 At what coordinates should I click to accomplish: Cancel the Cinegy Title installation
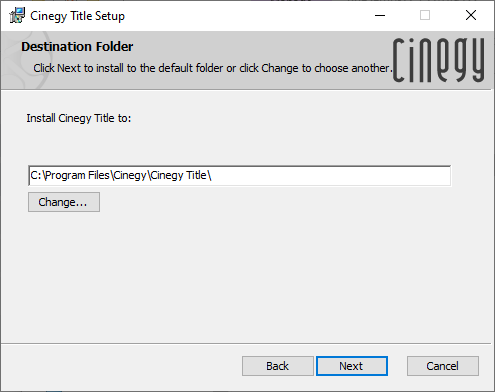tap(443, 366)
